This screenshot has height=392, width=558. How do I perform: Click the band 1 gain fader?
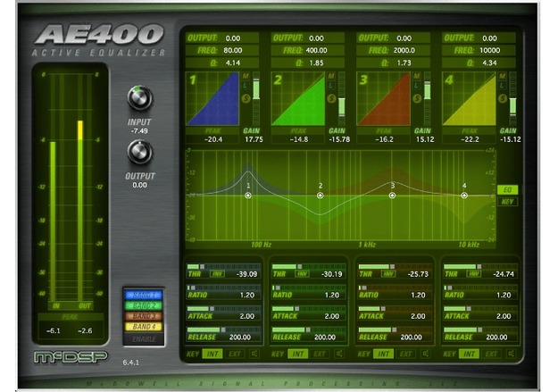256,99
